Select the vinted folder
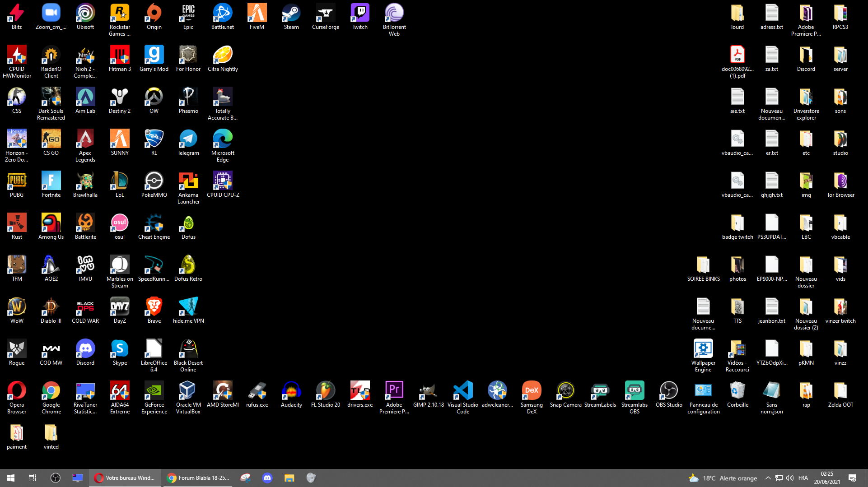This screenshot has height=487, width=868. (51, 437)
